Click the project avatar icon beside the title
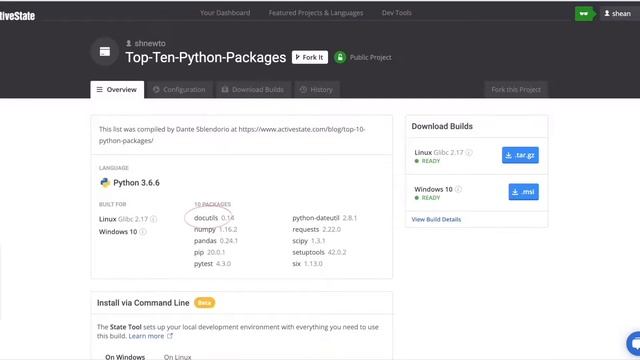The image size is (640, 360). (x=105, y=51)
